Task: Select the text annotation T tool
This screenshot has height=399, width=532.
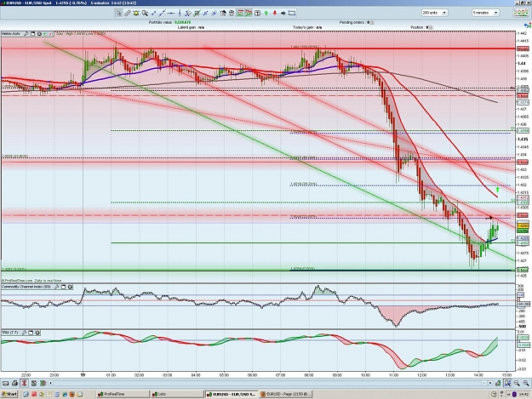Action: click(x=258, y=14)
